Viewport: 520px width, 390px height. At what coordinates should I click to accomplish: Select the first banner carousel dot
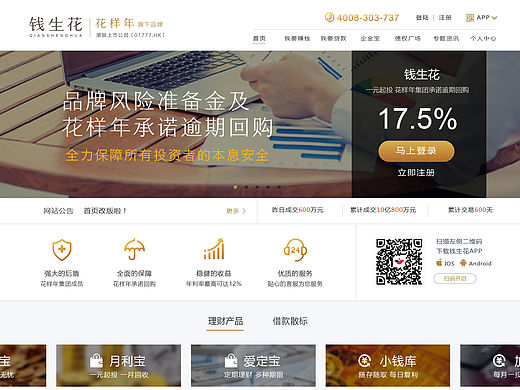235,187
